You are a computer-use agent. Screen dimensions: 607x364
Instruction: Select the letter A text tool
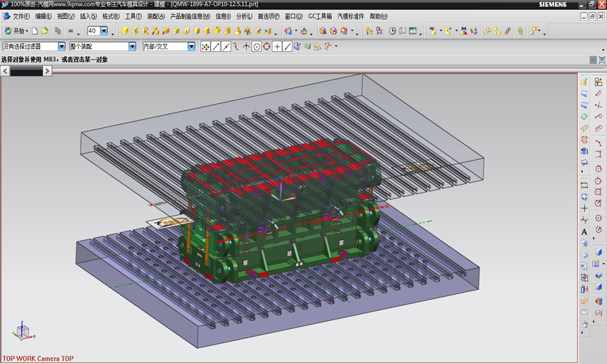point(584,231)
